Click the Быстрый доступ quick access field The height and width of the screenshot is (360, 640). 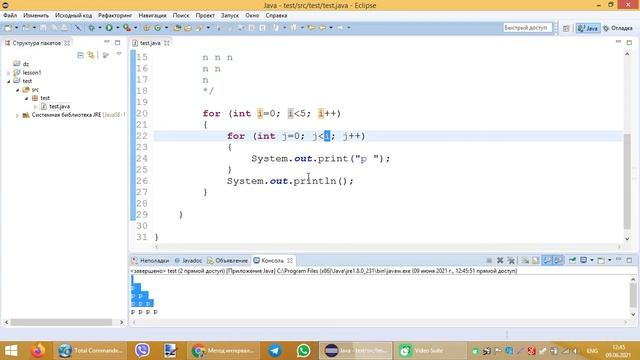pos(527,28)
